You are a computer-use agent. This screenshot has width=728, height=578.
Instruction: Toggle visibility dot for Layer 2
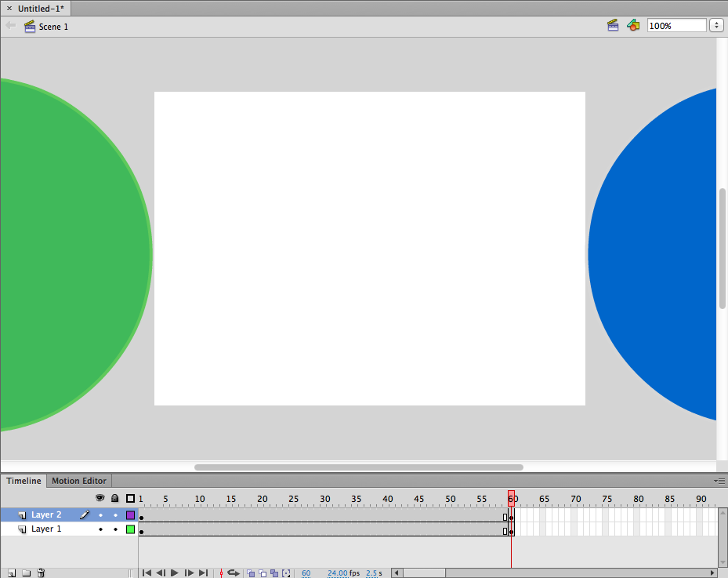click(100, 515)
